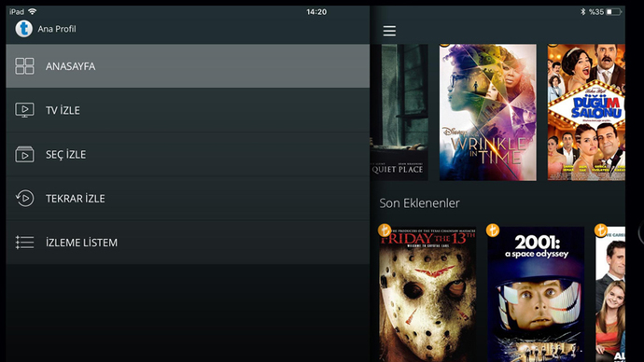
Task: Open the Düğüm Salonu poster
Action: [x=586, y=113]
